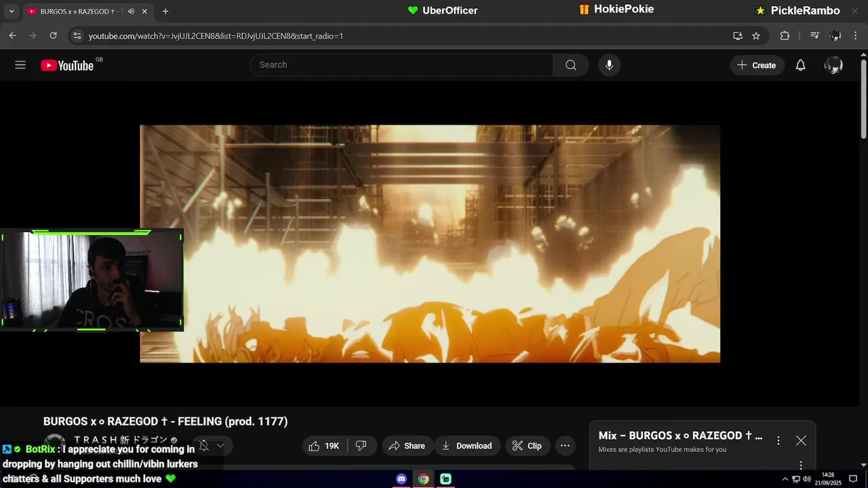This screenshot has height=488, width=868.
Task: Bookmark this page with the star
Action: click(756, 36)
